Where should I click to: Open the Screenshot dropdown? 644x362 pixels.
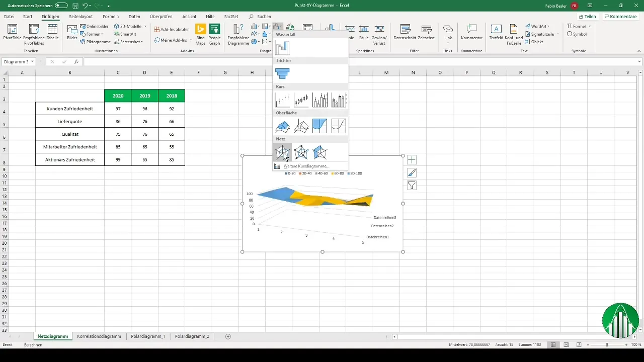(x=128, y=42)
